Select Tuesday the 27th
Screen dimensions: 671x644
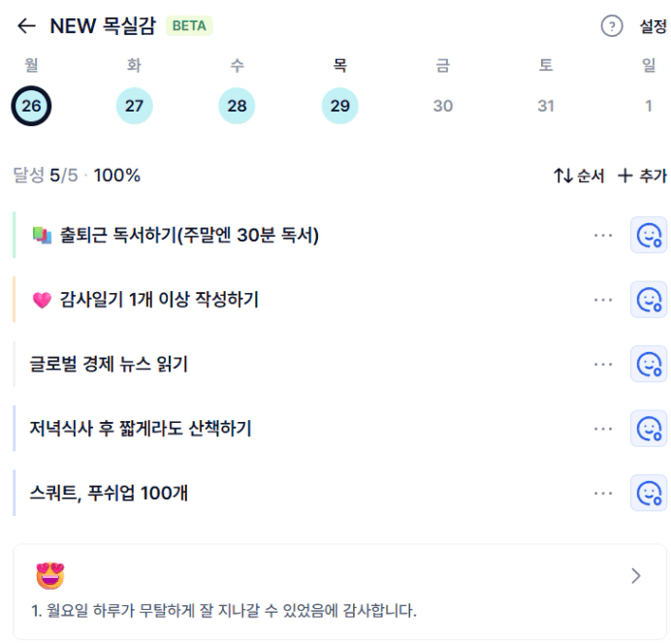click(x=134, y=106)
